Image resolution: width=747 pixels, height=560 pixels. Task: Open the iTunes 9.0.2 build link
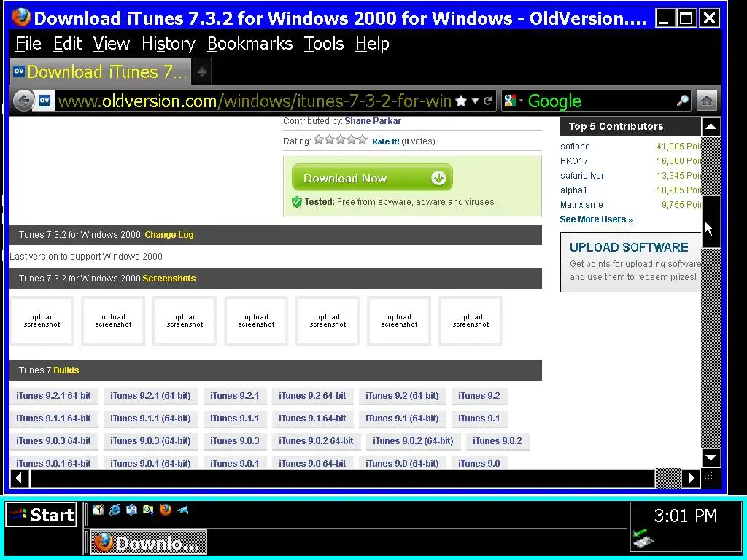(x=498, y=441)
